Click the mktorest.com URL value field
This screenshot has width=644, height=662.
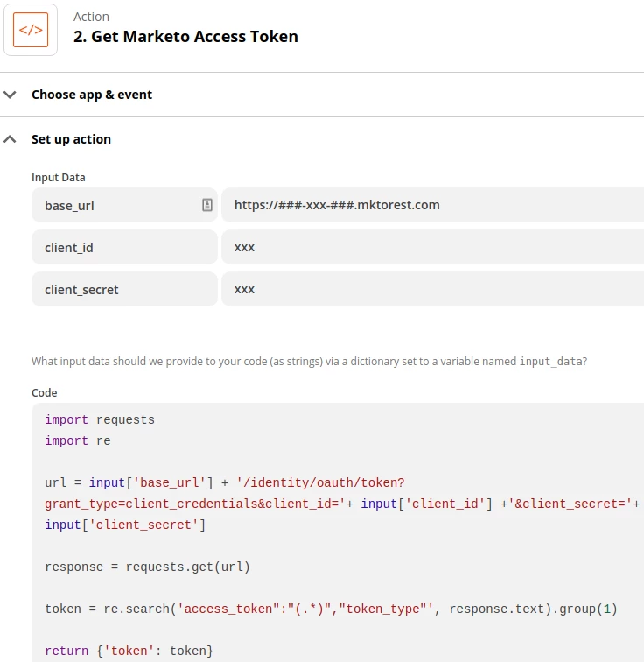click(x=433, y=205)
